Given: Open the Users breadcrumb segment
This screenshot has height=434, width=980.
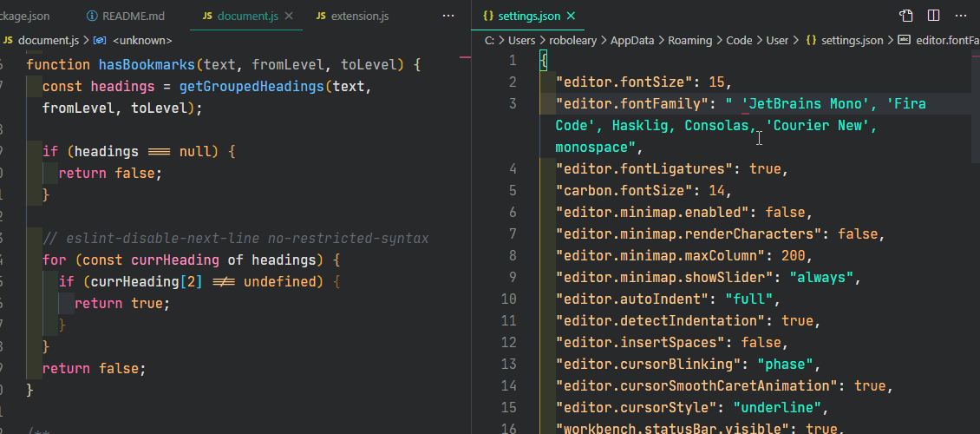Looking at the screenshot, I should [x=522, y=40].
